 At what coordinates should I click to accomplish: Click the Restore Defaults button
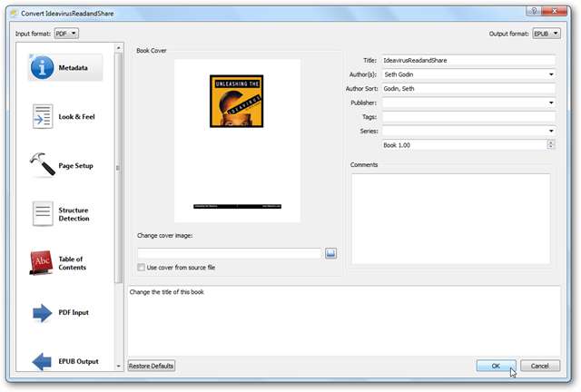[152, 366]
